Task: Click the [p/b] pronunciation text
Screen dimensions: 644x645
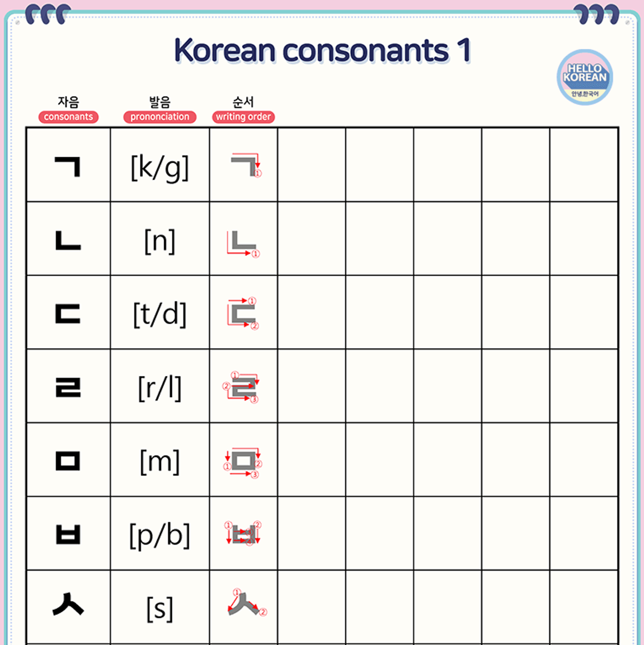Action: 160,534
